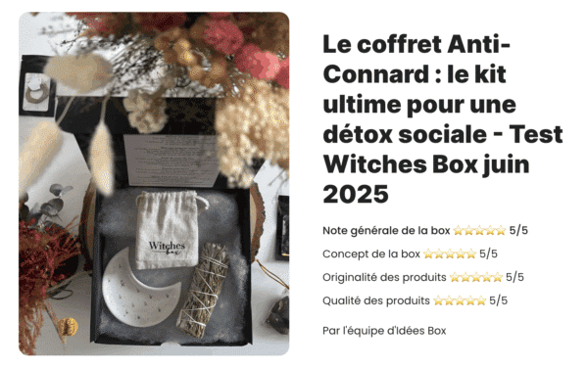
Task: Click the 5/5 score of Originalité des produits
Action: 514,277
